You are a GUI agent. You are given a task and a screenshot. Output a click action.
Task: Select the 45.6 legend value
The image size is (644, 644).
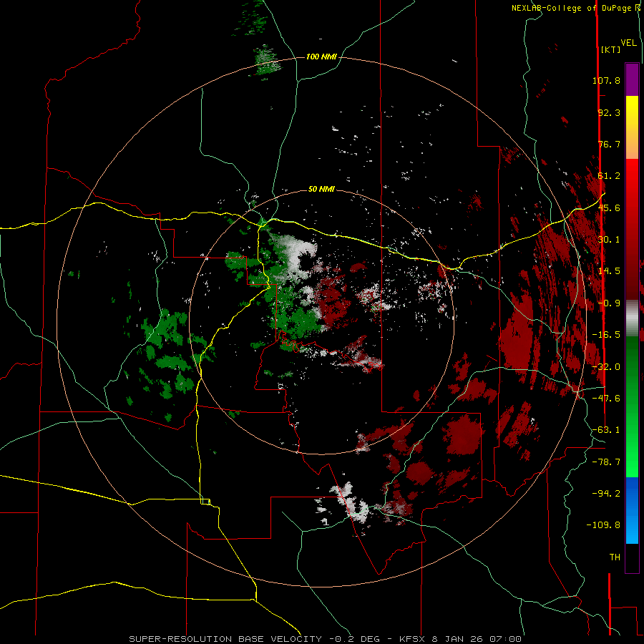click(609, 208)
